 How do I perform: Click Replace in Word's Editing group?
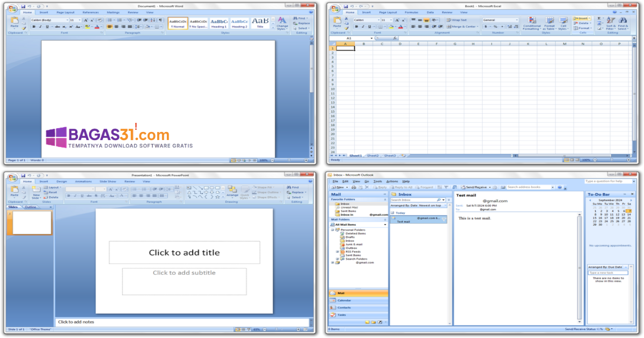pos(302,23)
